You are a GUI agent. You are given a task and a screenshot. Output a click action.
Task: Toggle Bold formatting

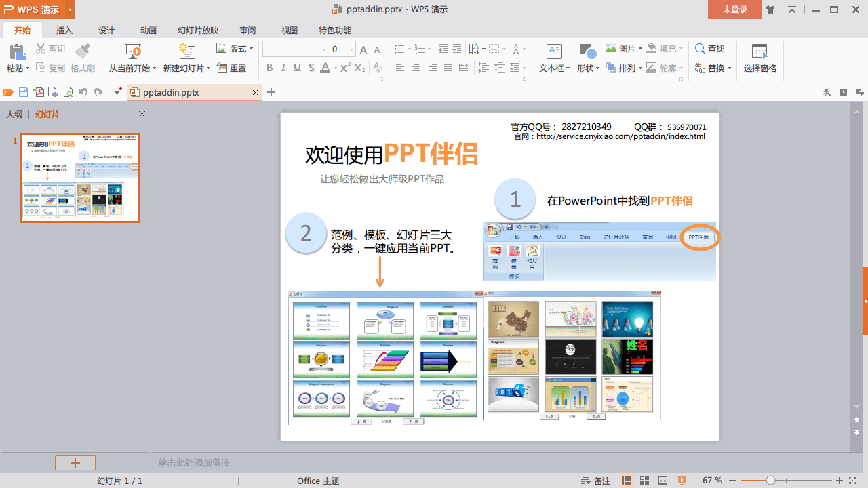coord(269,68)
